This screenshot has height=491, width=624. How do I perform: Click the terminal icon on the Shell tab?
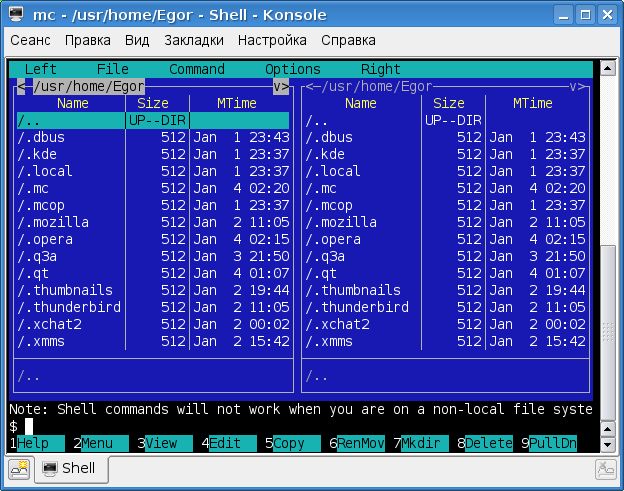49,468
